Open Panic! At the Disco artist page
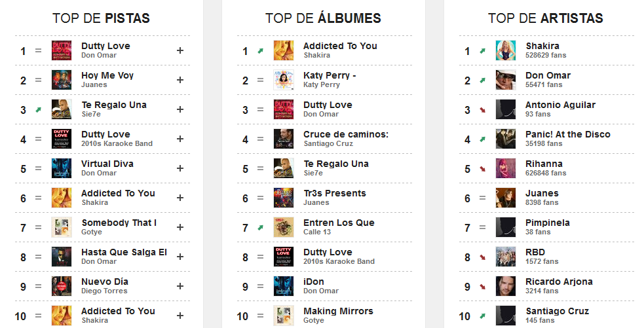The image size is (644, 328). 567,134
